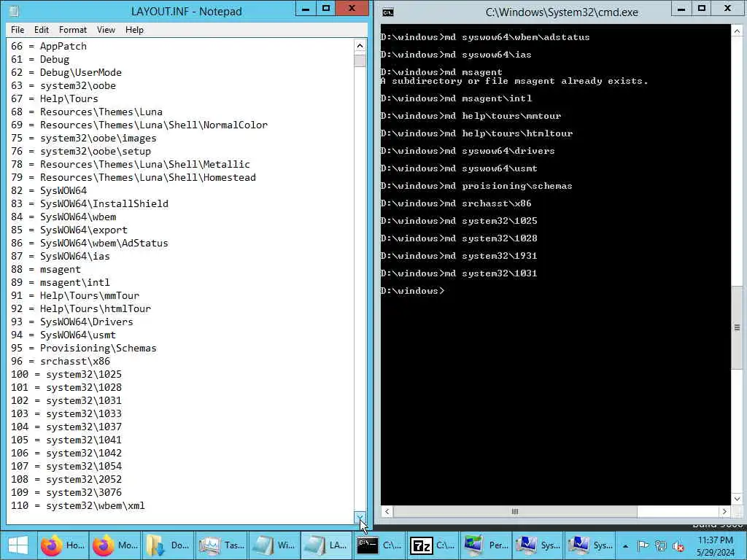Screen dimensions: 747x560
Task: Open the Task Manager taskbar item
Action: [x=221, y=545]
